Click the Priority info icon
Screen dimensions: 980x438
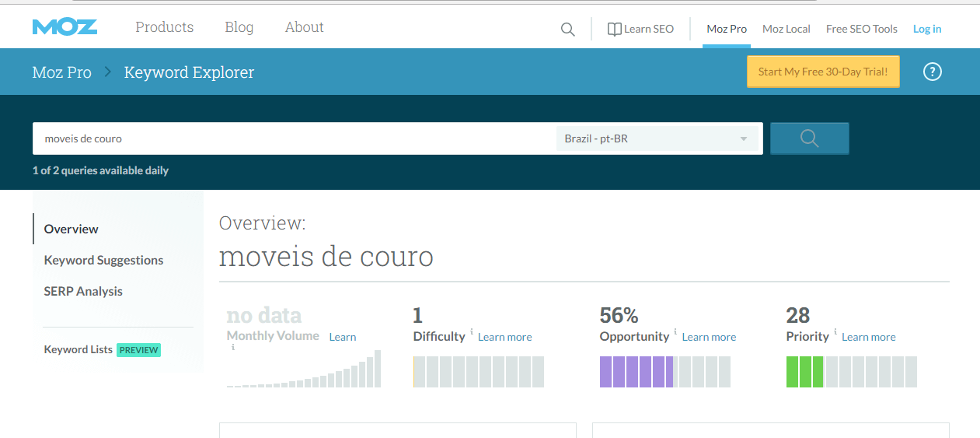tap(835, 331)
